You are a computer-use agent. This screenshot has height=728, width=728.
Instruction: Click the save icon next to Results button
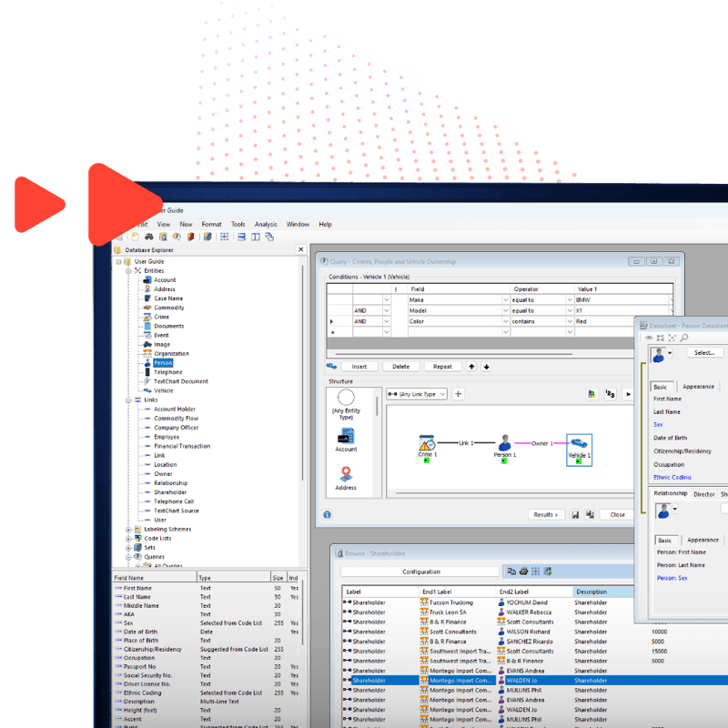(575, 515)
